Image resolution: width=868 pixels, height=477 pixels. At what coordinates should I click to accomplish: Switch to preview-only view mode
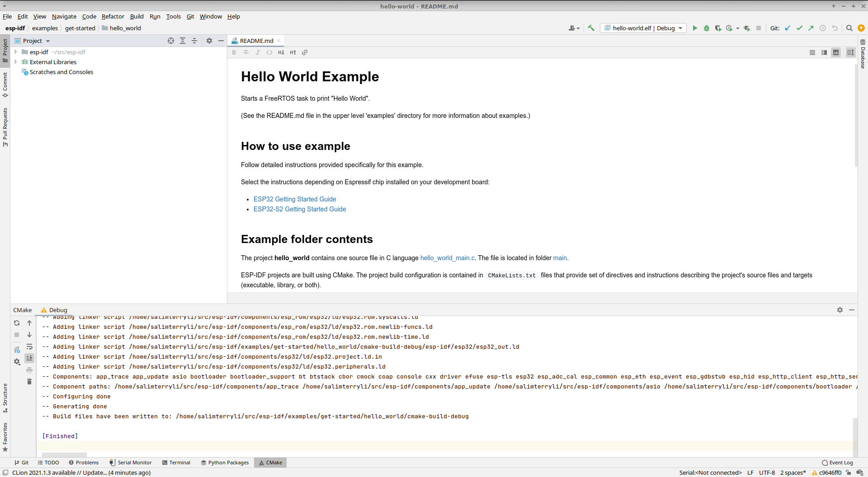point(836,52)
